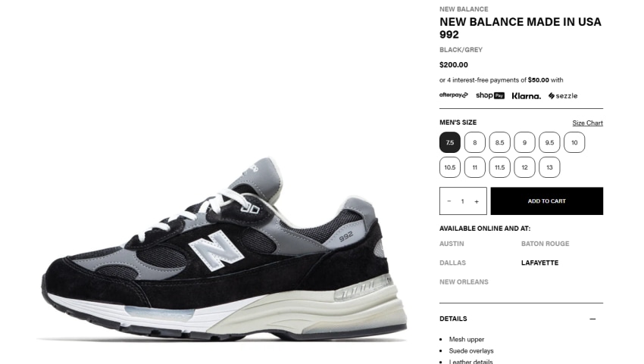The width and height of the screenshot is (644, 364).
Task: Decrease quantity with the minus icon
Action: (x=449, y=201)
